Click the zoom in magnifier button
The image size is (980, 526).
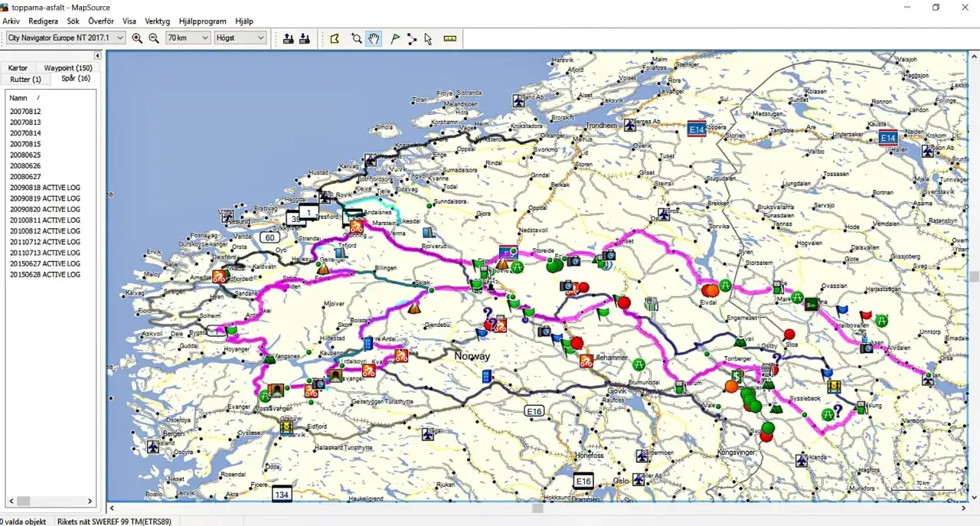pyautogui.click(x=137, y=38)
